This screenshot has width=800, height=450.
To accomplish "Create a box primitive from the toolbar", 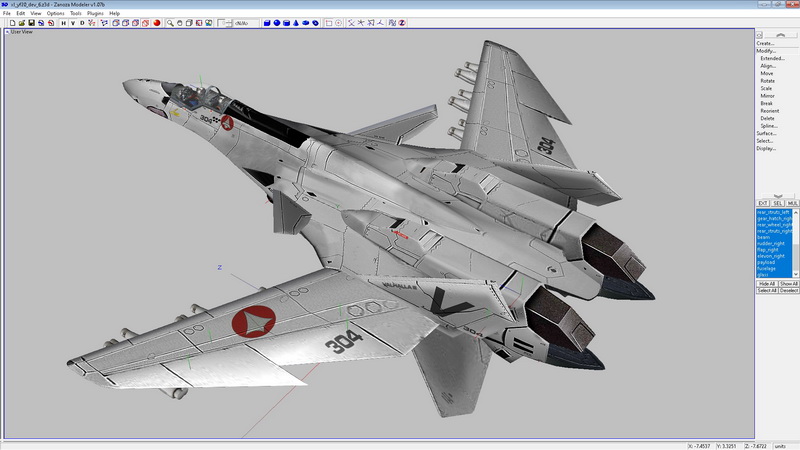I will [267, 23].
